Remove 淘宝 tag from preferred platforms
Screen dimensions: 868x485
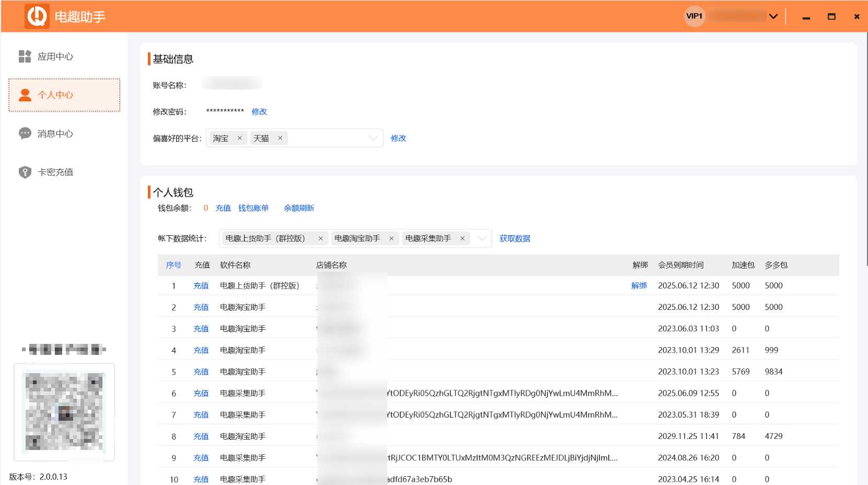point(239,138)
